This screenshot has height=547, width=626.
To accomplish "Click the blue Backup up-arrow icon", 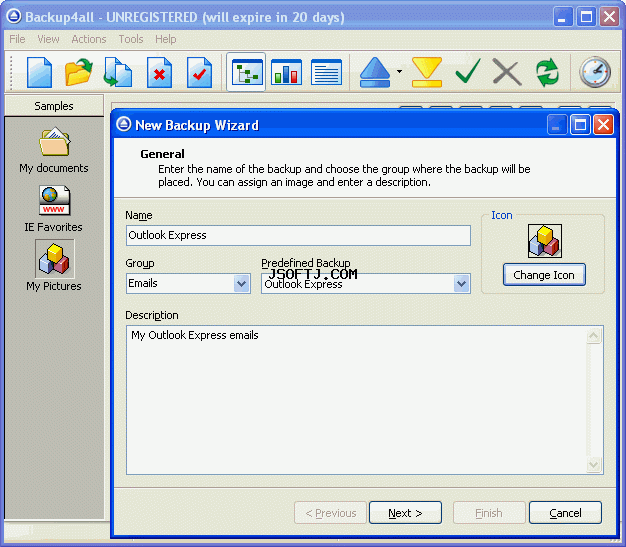I will click(x=374, y=72).
